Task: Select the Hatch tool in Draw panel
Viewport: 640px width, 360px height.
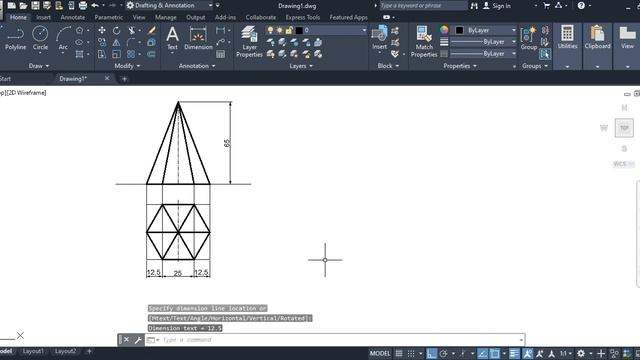Action: (x=80, y=54)
